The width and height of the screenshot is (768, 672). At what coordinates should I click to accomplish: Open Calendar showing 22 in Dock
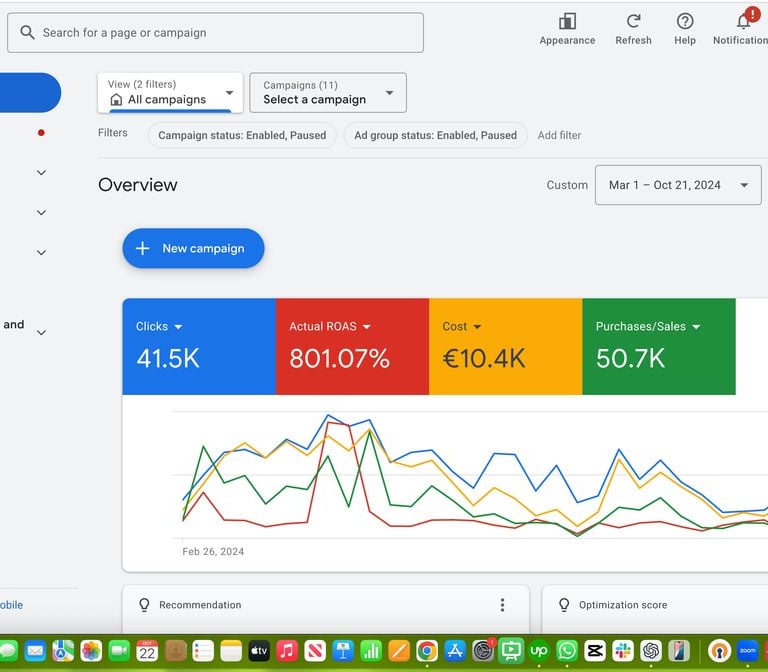coord(147,651)
